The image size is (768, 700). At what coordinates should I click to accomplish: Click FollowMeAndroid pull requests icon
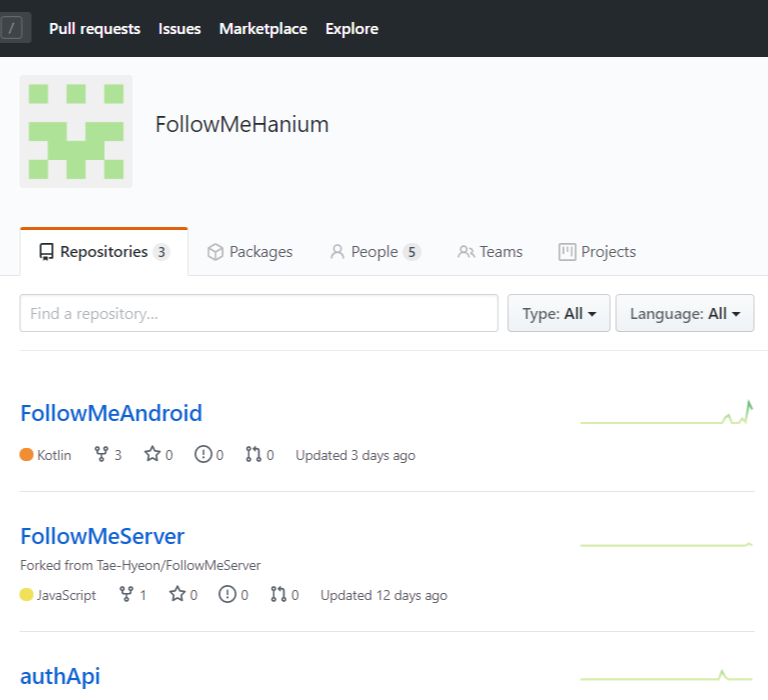(253, 454)
